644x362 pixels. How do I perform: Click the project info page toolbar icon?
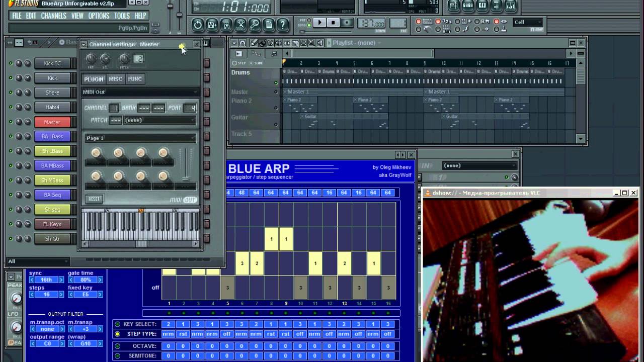tap(269, 24)
